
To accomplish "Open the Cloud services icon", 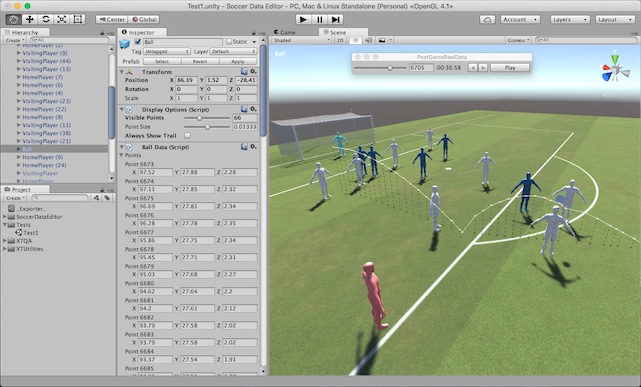I will [x=487, y=19].
